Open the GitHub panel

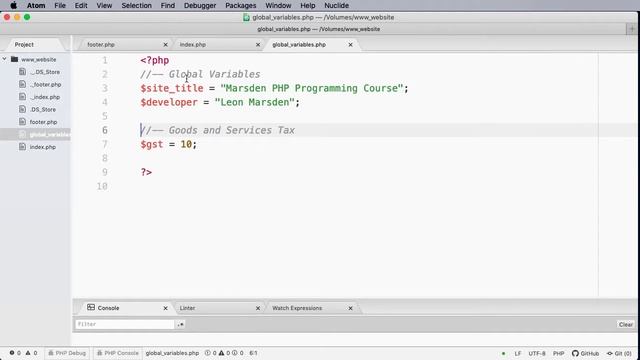click(585, 353)
